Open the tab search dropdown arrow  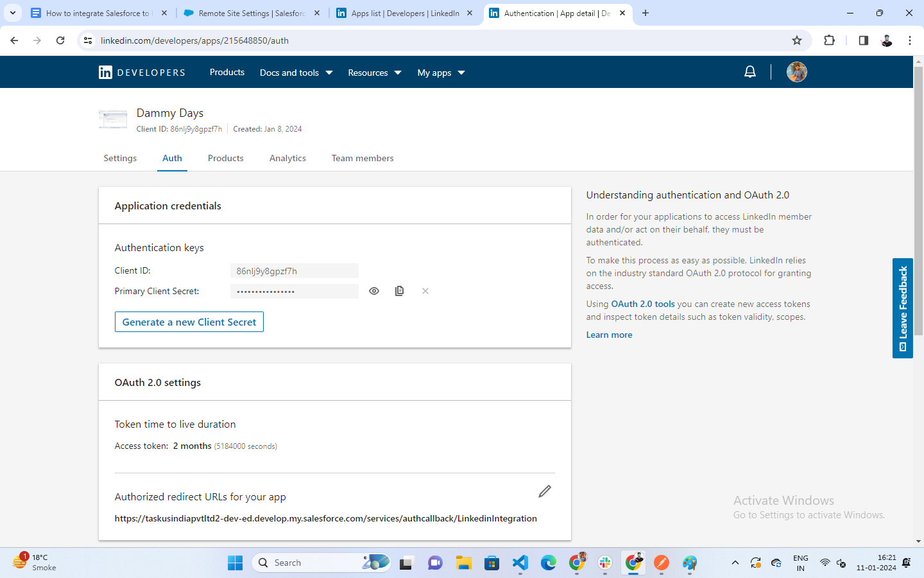(x=13, y=13)
